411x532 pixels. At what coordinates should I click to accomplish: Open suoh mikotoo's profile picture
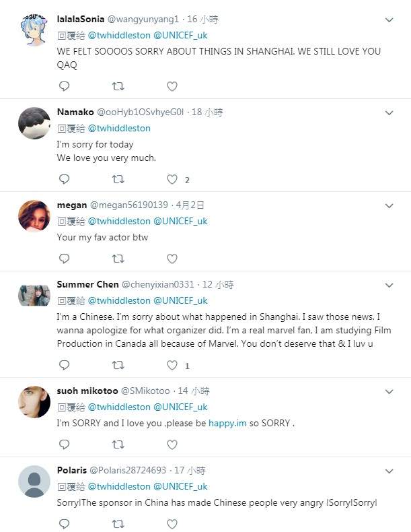(x=34, y=402)
